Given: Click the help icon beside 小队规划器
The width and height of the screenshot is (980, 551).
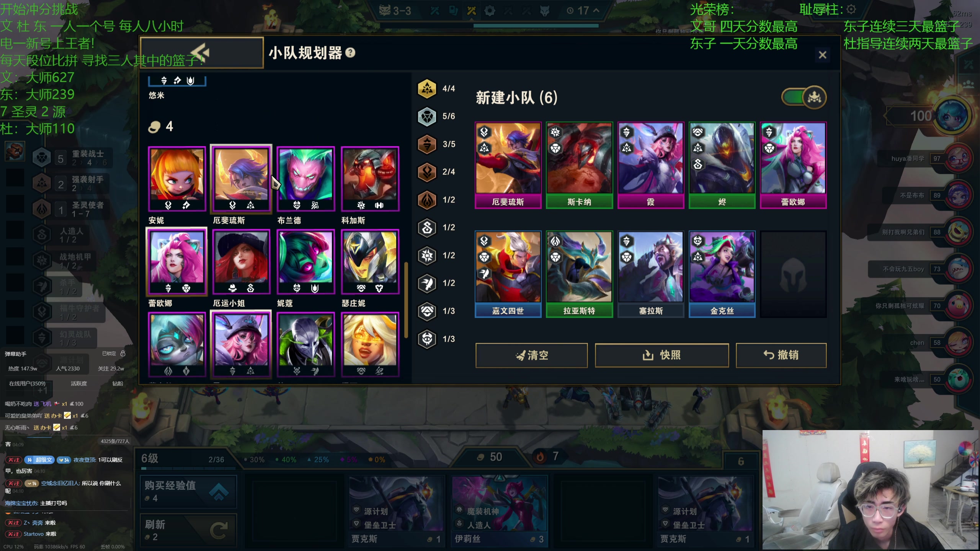Looking at the screenshot, I should 350,53.
